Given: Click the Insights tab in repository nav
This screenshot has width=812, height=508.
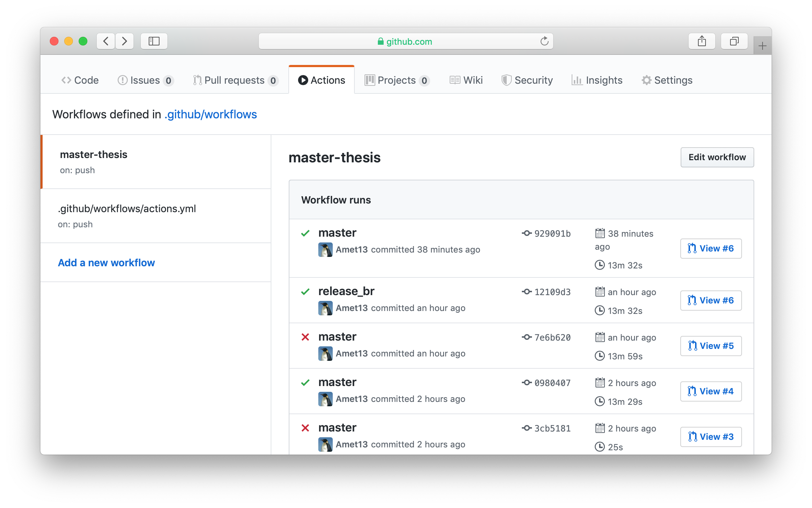Looking at the screenshot, I should pos(597,80).
